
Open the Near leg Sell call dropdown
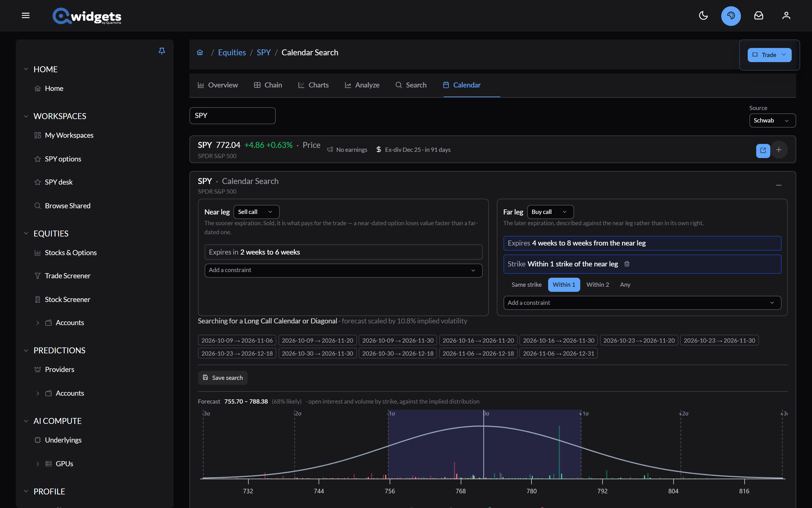click(x=256, y=212)
